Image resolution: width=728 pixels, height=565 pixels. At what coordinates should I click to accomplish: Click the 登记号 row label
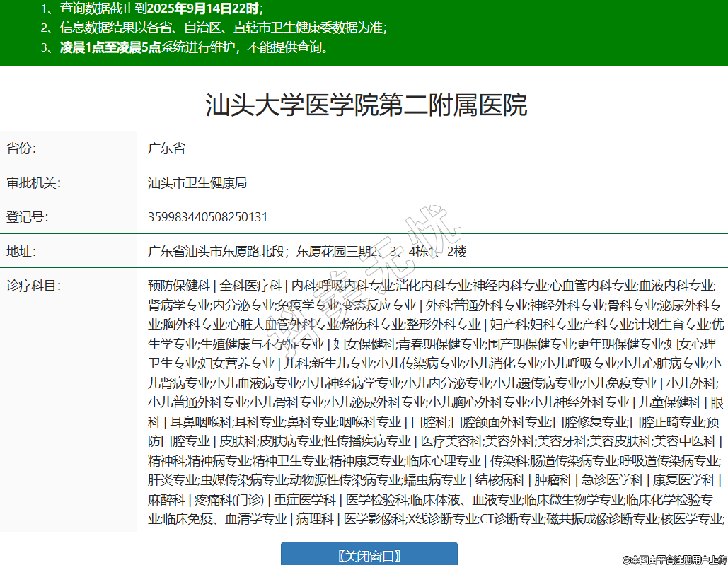coord(28,217)
